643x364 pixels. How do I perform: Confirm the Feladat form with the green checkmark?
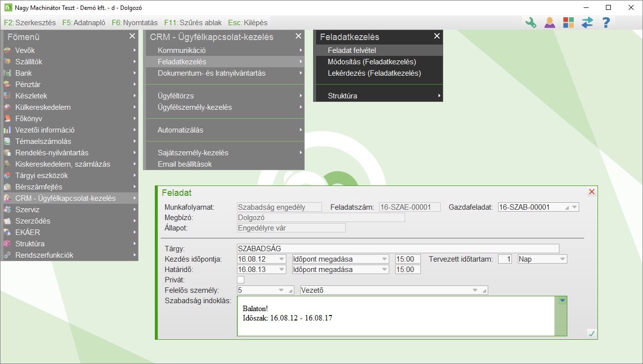click(591, 333)
